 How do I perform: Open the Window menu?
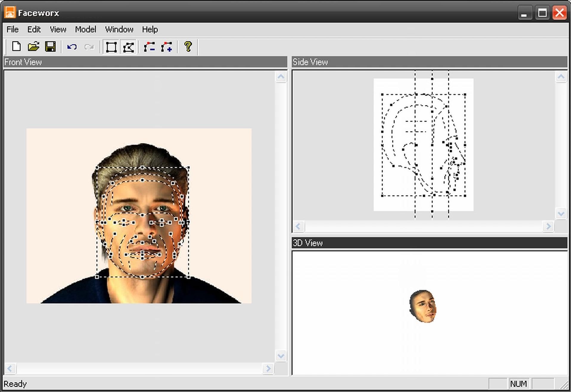[119, 29]
